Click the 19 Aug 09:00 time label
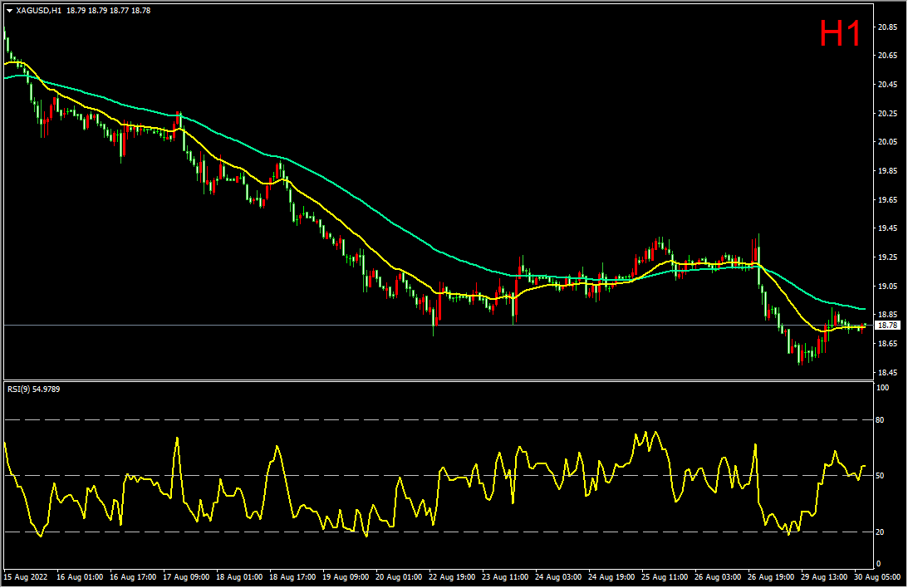Screen dimensions: 908x588 tap(346, 577)
